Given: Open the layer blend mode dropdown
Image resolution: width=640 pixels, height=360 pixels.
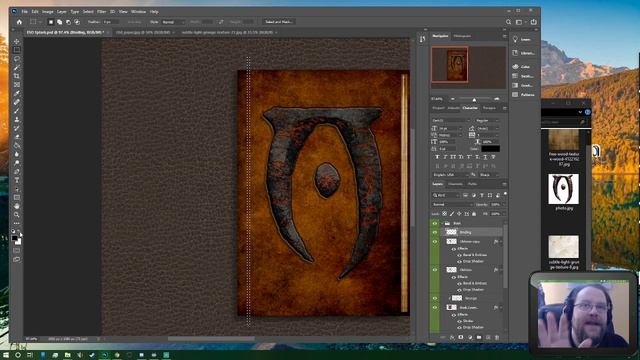Looking at the screenshot, I should [x=452, y=204].
